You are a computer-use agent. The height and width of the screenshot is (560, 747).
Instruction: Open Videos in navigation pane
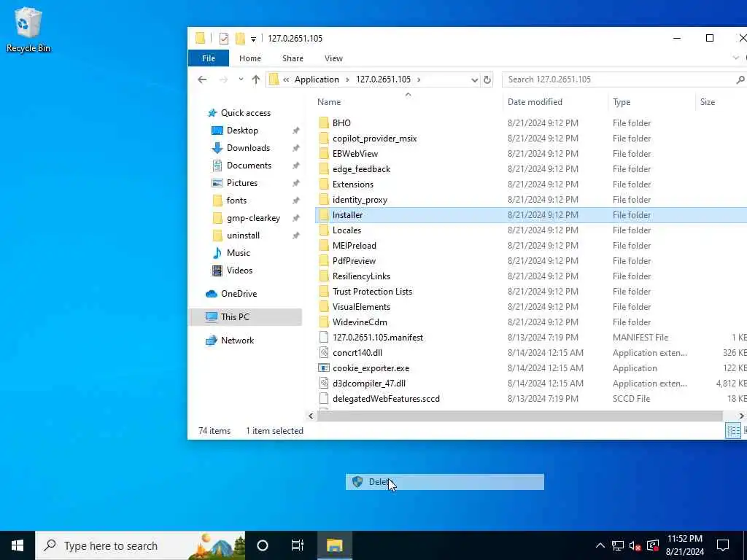239,271
